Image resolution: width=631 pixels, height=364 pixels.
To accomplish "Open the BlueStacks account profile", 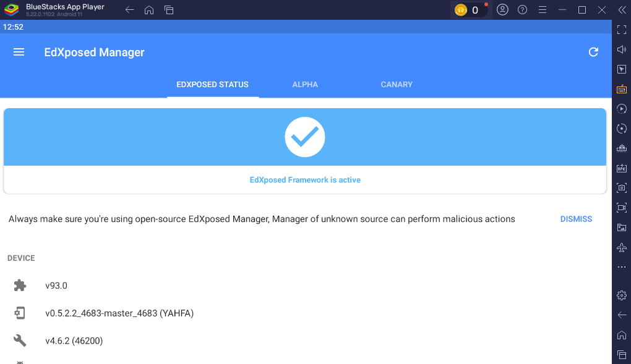I will [x=502, y=10].
